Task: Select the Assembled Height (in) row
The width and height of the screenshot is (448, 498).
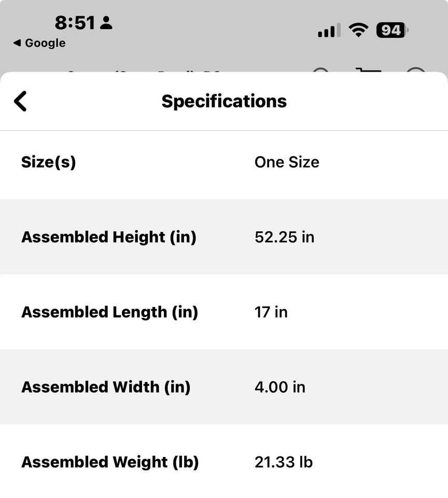Action: 224,237
